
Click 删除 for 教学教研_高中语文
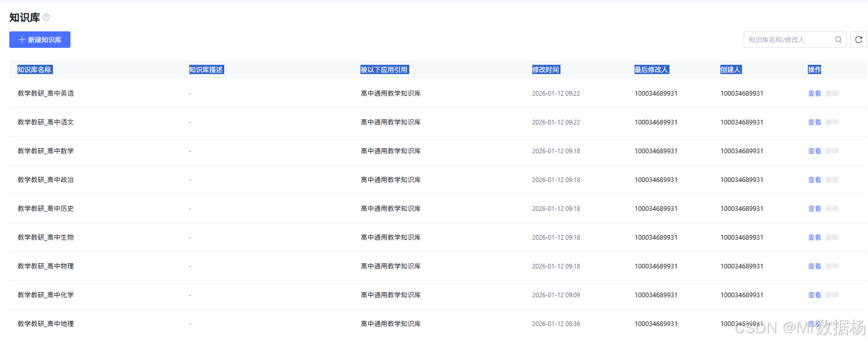click(832, 122)
